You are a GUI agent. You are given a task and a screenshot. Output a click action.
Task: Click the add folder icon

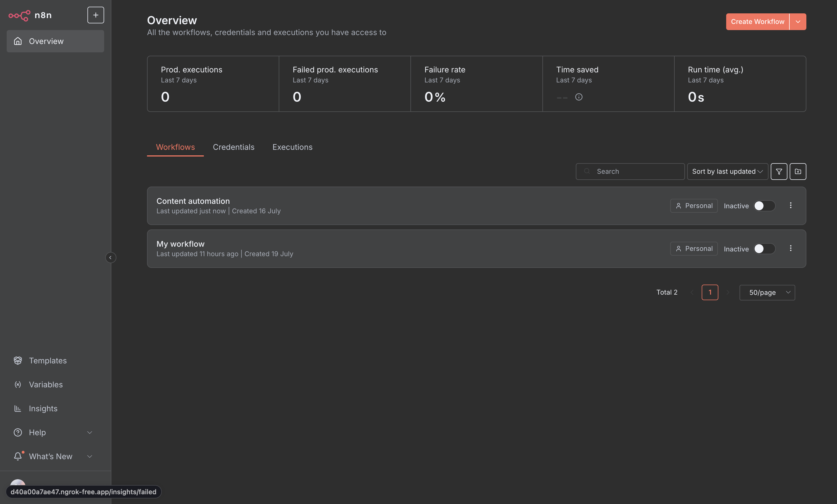[x=798, y=172]
